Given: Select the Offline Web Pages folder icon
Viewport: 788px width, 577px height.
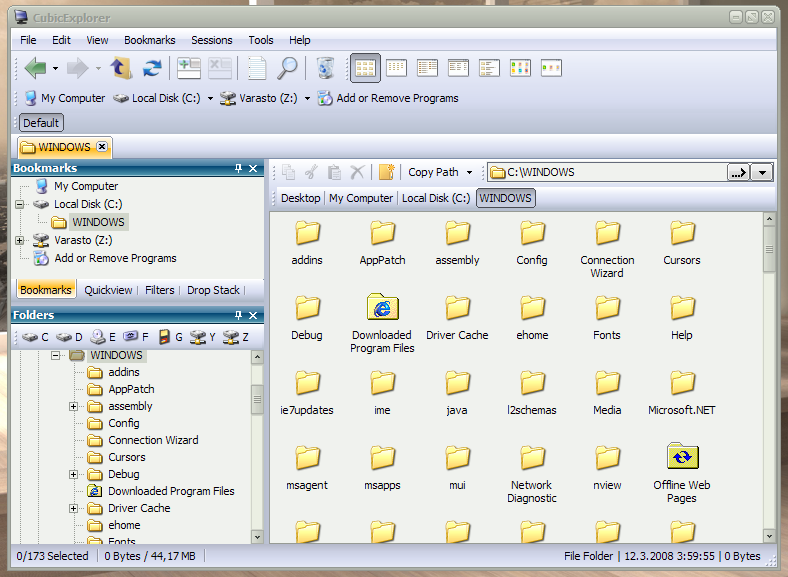Looking at the screenshot, I should pyautogui.click(x=682, y=456).
